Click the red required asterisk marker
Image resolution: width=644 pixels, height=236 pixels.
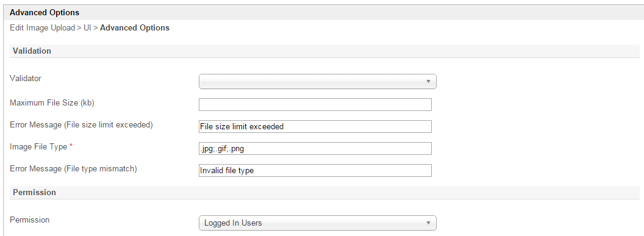click(71, 146)
